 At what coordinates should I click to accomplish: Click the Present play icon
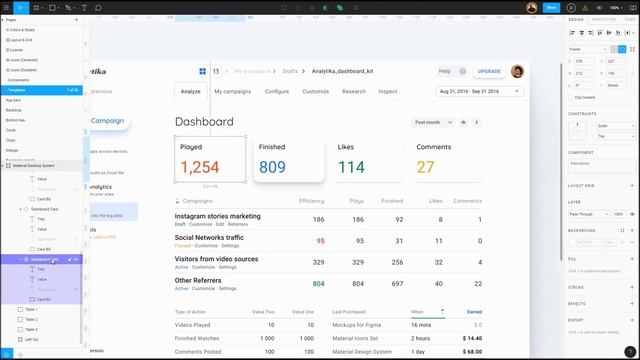click(571, 7)
